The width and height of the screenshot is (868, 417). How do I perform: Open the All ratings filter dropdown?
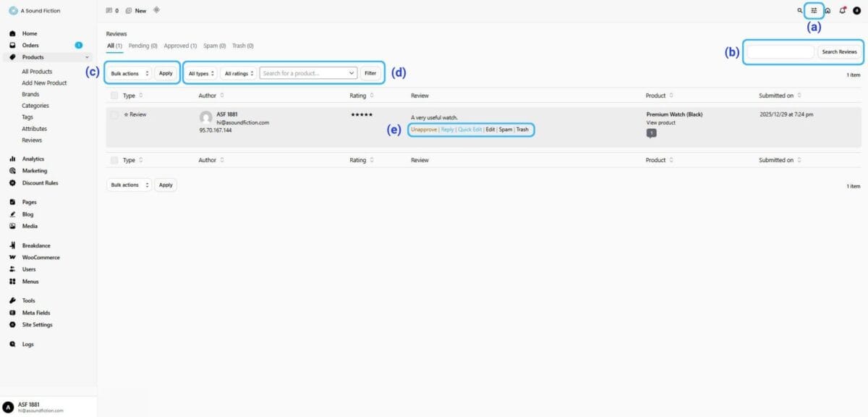pyautogui.click(x=239, y=73)
